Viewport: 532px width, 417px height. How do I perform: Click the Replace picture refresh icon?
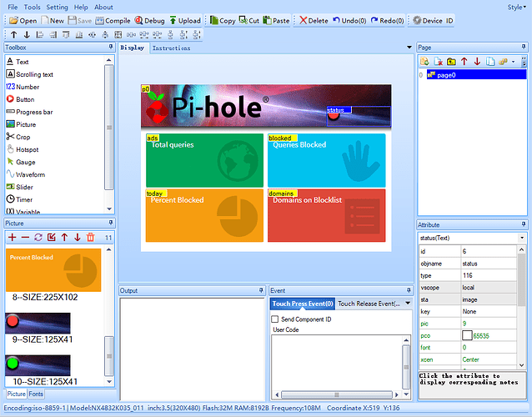38,237
